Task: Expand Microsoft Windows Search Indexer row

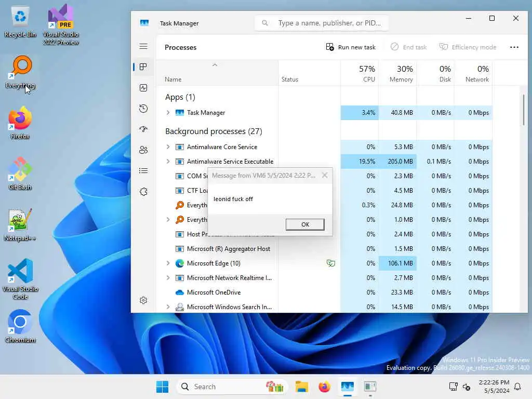Action: (168, 307)
